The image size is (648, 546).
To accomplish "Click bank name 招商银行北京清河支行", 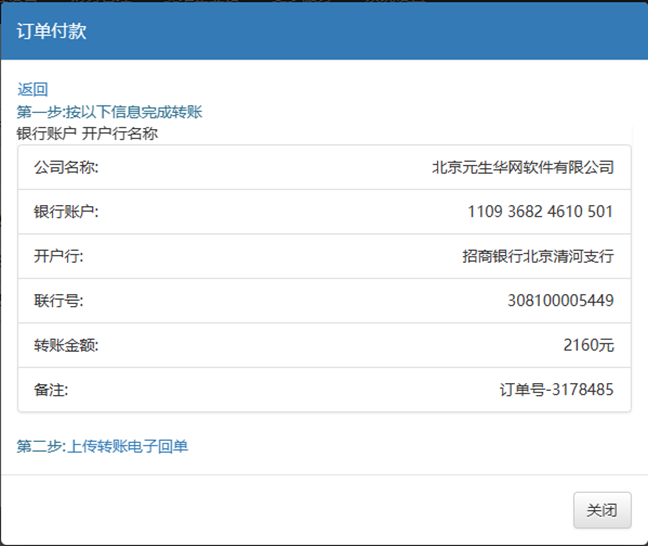I will pyautogui.click(x=538, y=256).
